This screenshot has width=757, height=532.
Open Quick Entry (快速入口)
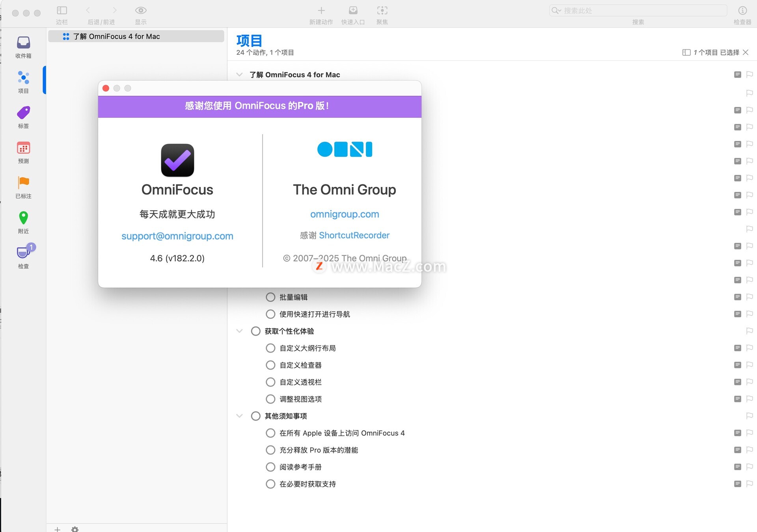tap(353, 10)
